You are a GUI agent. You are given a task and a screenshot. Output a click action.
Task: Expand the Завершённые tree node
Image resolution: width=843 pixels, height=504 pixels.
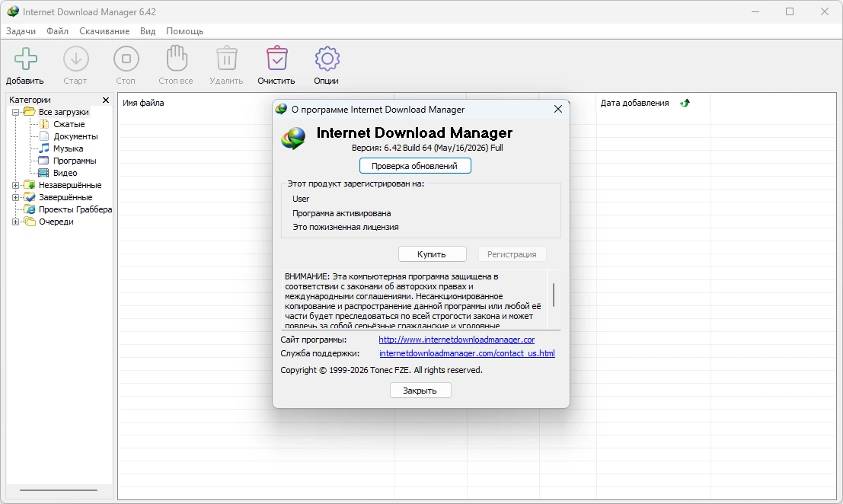[15, 198]
